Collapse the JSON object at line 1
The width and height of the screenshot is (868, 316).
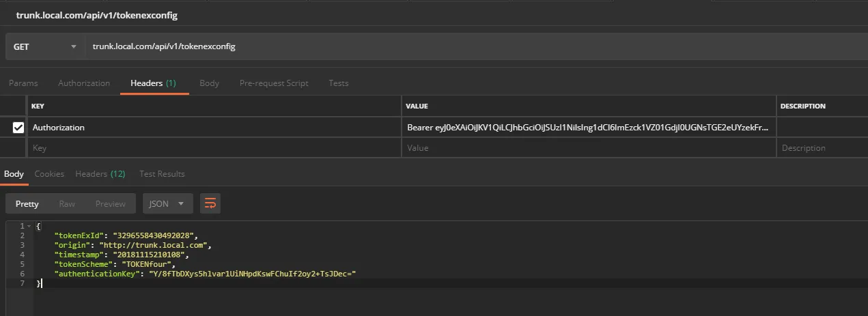[x=29, y=226]
